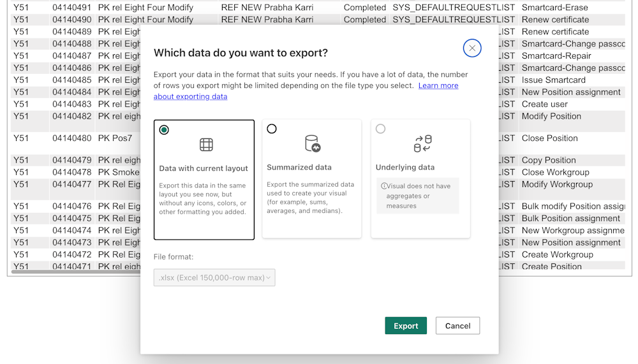Image resolution: width=638 pixels, height=364 pixels.
Task: Select Data with current layout radio button
Action: [164, 130]
